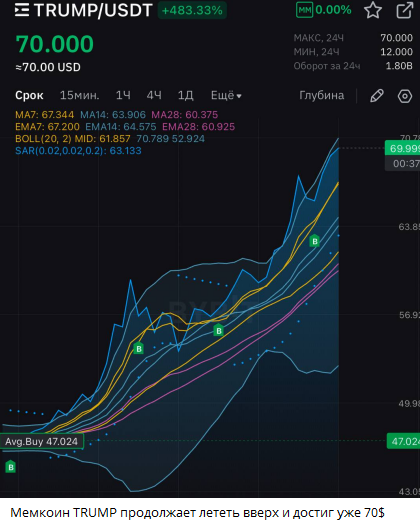This screenshot has width=420, height=525.
Task: Click the 0.00% margin rate label
Action: (x=333, y=10)
